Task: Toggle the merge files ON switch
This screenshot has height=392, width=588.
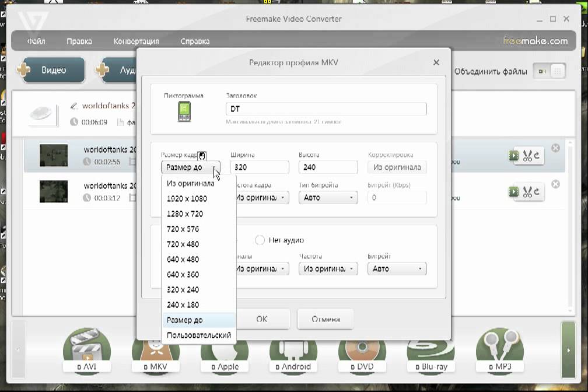Action: point(549,71)
